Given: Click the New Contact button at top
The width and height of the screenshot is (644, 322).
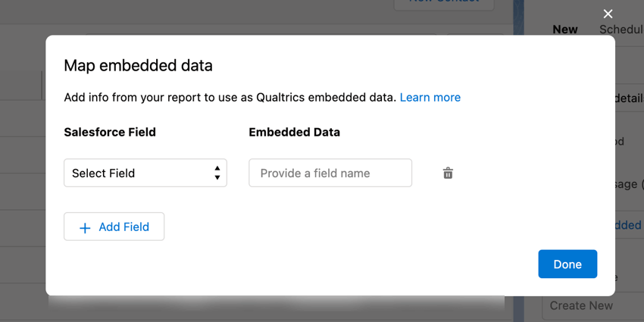Looking at the screenshot, I should [x=444, y=3].
